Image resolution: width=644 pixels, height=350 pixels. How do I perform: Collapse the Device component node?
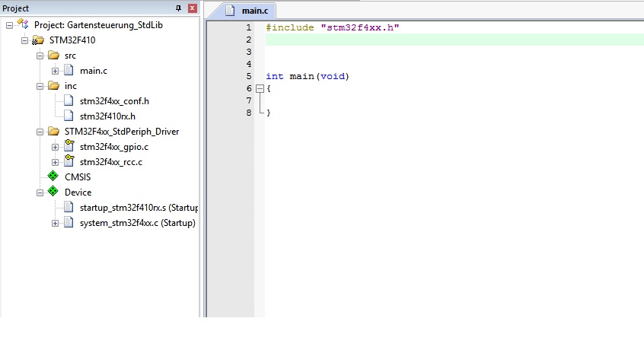40,192
